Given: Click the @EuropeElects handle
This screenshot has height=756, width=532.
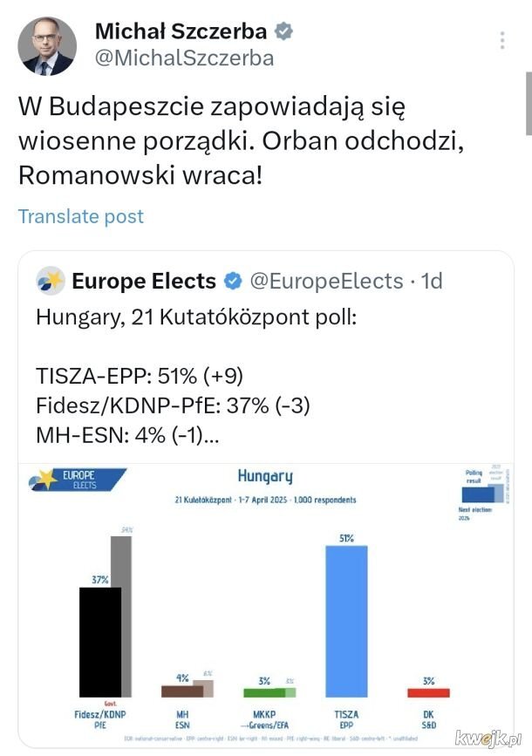Looking at the screenshot, I should point(326,281).
